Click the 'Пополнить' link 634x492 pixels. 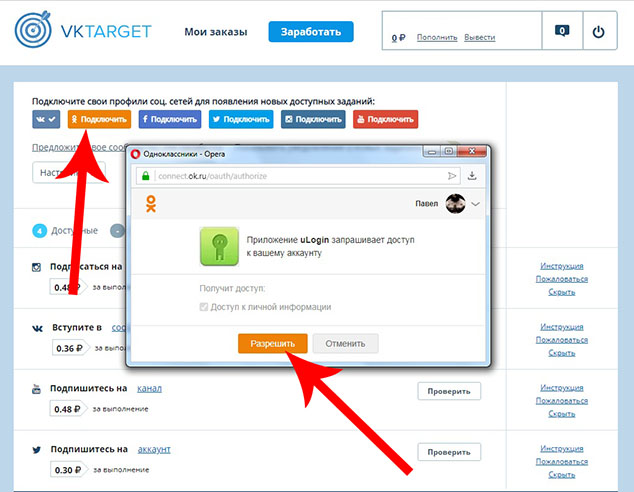(437, 37)
